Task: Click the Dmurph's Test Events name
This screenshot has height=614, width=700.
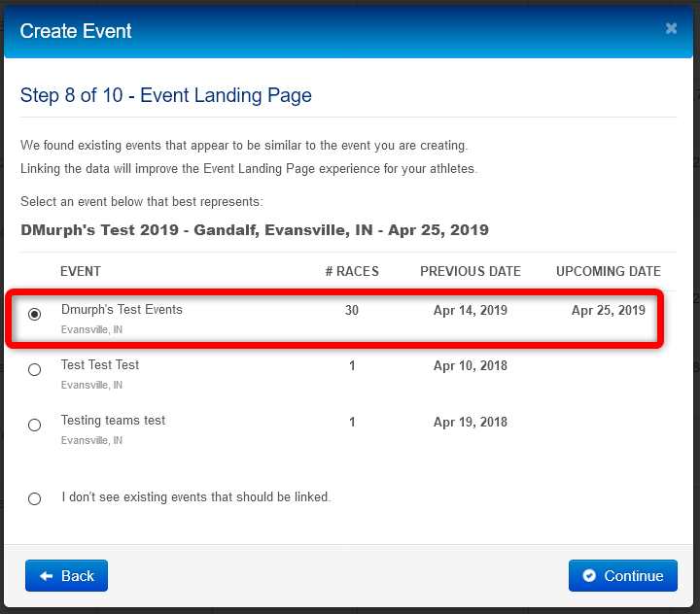Action: pos(122,310)
